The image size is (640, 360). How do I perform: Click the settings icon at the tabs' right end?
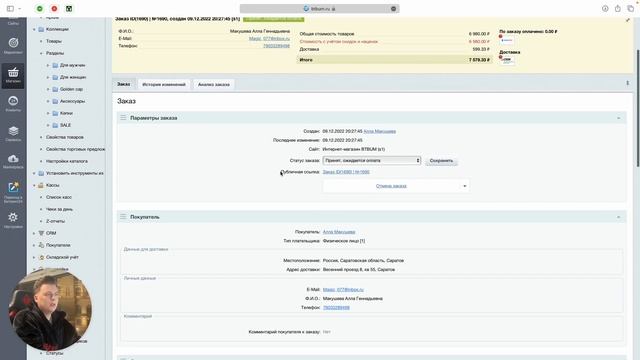[627, 83]
